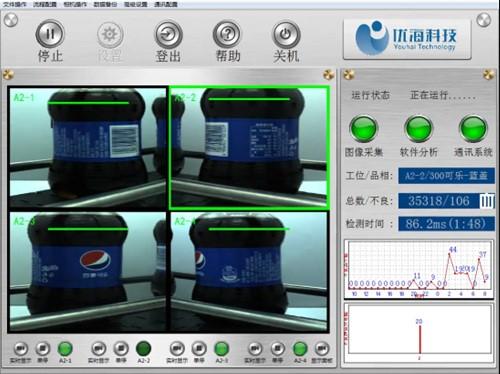Click the Youhai Technology logo banner
The width and height of the screenshot is (500, 374).
pyautogui.click(x=407, y=39)
